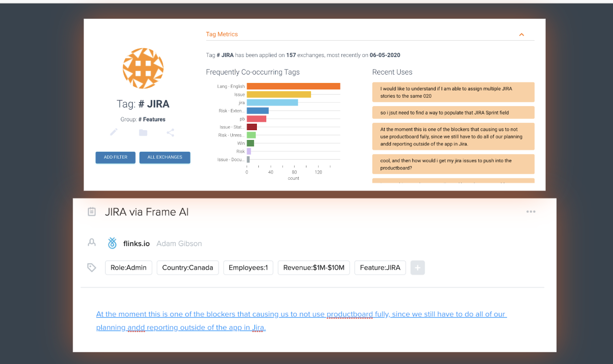
Task: Select the Role:Admin tag chip
Action: [129, 268]
